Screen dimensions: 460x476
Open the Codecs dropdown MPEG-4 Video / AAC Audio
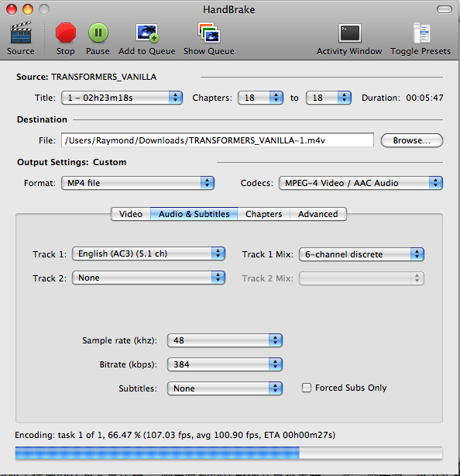[361, 183]
